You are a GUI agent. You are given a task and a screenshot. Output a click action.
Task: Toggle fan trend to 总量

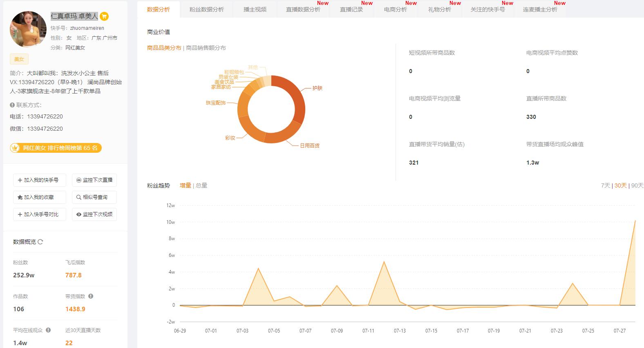[201, 185]
